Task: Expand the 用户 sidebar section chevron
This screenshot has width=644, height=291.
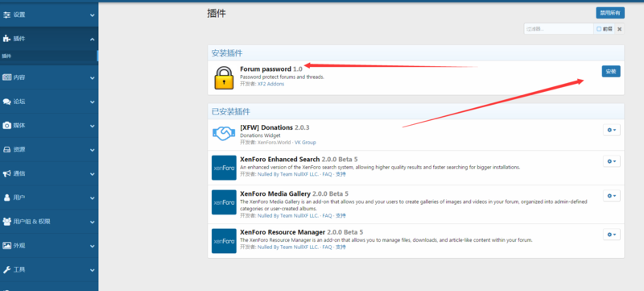Action: tap(92, 198)
